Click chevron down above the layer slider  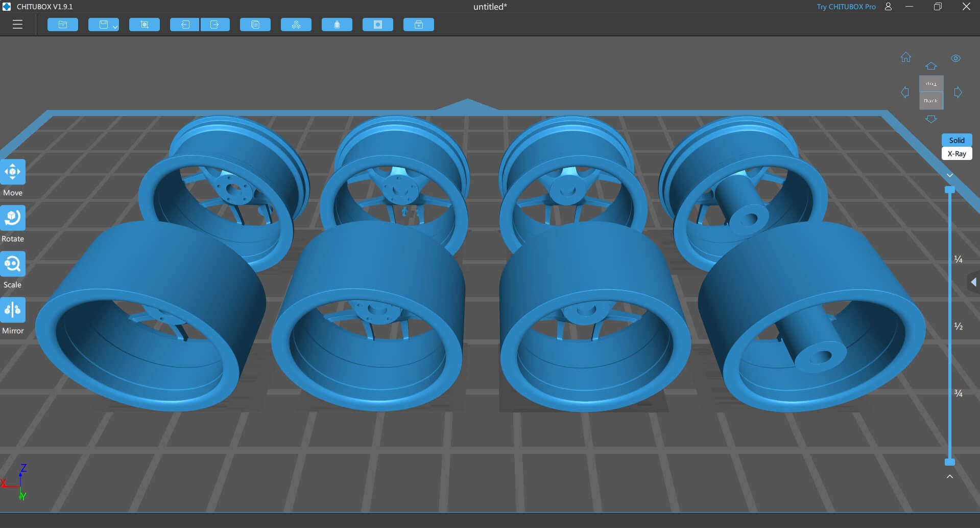(x=950, y=175)
